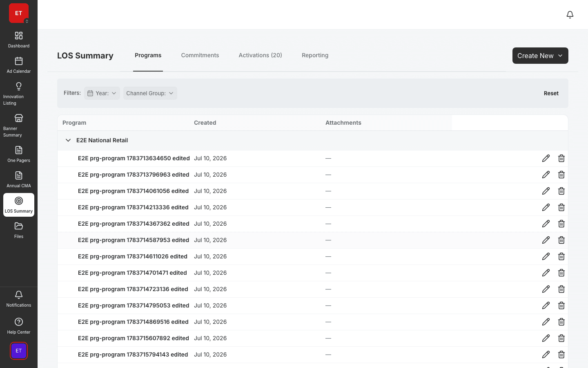Switch to the Programs tab
The height and width of the screenshot is (368, 588).
tap(148, 55)
